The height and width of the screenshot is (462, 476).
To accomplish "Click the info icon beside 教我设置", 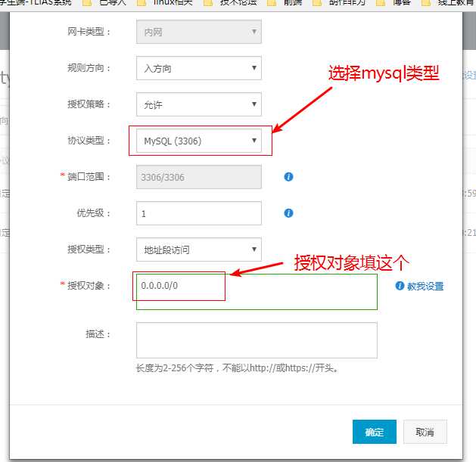I will pyautogui.click(x=400, y=286).
